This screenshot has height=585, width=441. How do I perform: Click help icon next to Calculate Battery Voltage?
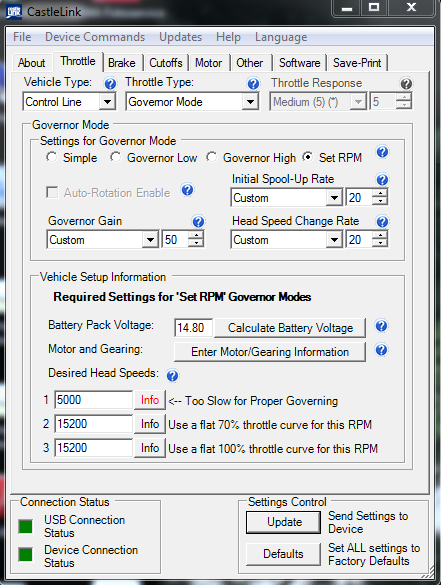[x=381, y=326]
